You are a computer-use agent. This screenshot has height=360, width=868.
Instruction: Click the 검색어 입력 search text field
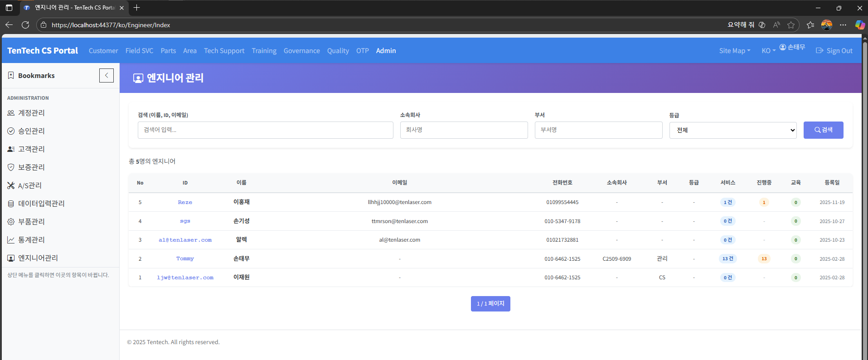265,130
